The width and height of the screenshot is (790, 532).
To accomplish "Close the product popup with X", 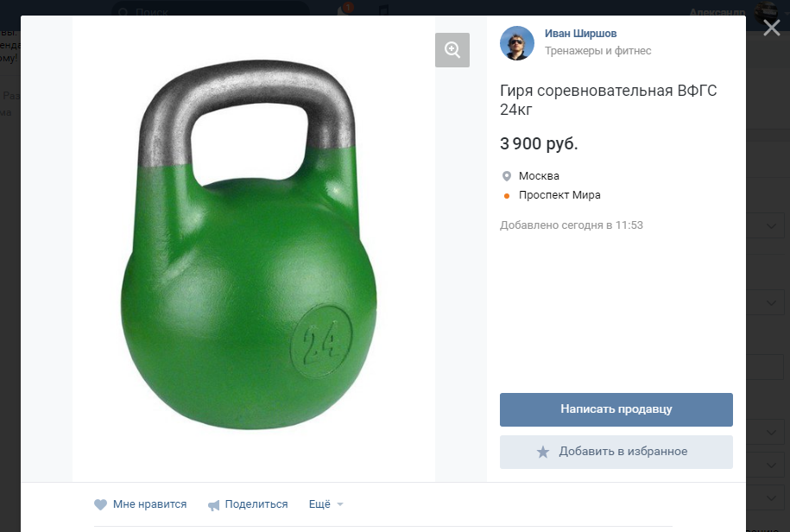I will click(771, 28).
